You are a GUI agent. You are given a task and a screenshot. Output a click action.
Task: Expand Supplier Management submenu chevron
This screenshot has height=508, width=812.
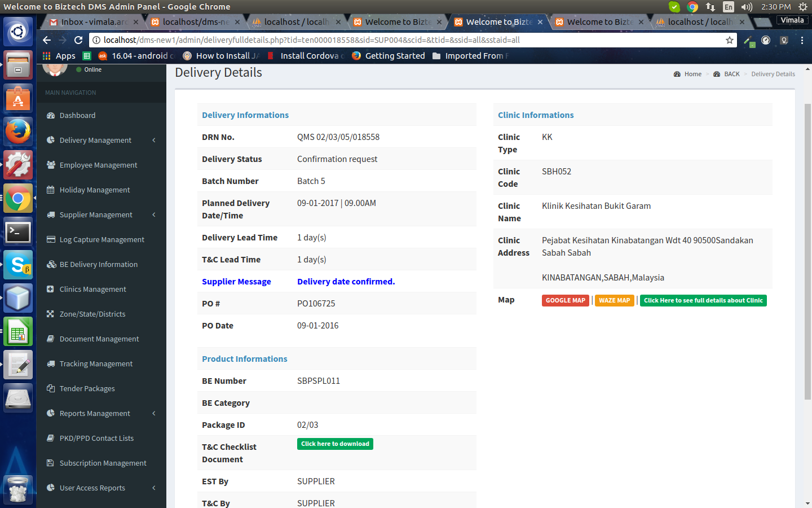154,214
